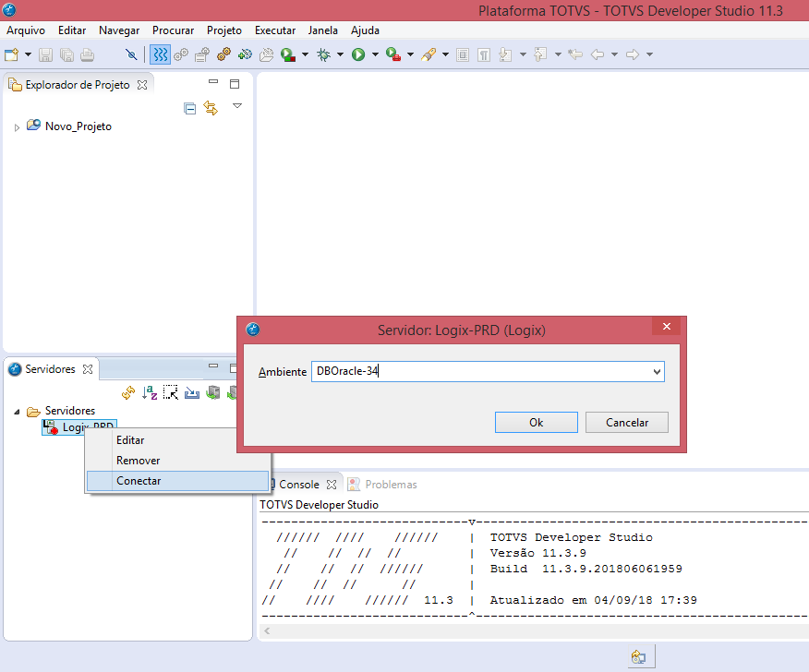Image resolution: width=809 pixels, height=672 pixels.
Task: Click the open folder package icon
Action: 266,54
